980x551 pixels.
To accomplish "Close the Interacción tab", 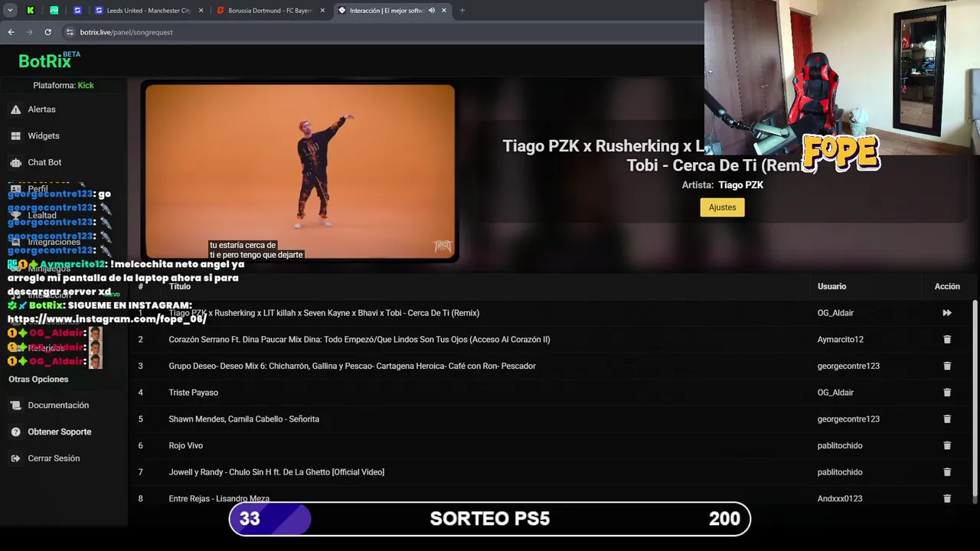I will coord(444,11).
